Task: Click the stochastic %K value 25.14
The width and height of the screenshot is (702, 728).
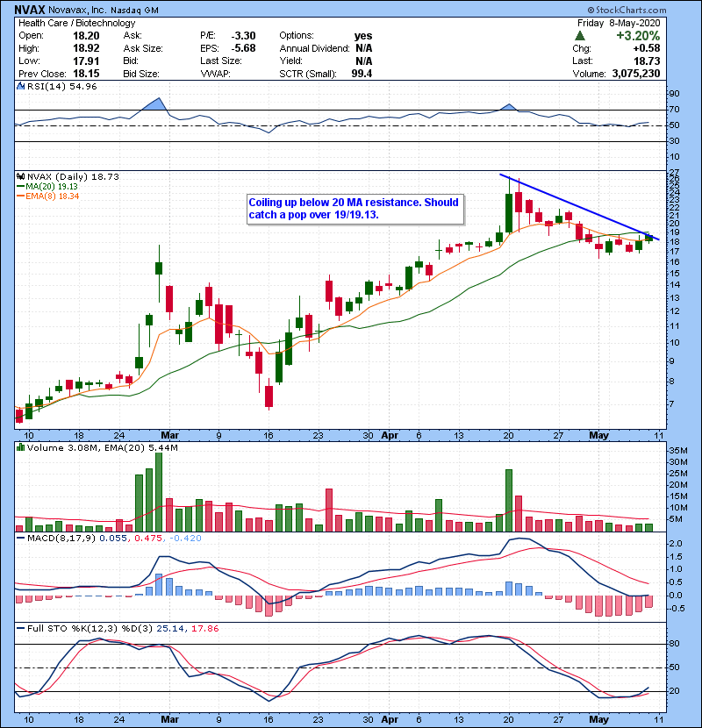Action: (x=169, y=628)
